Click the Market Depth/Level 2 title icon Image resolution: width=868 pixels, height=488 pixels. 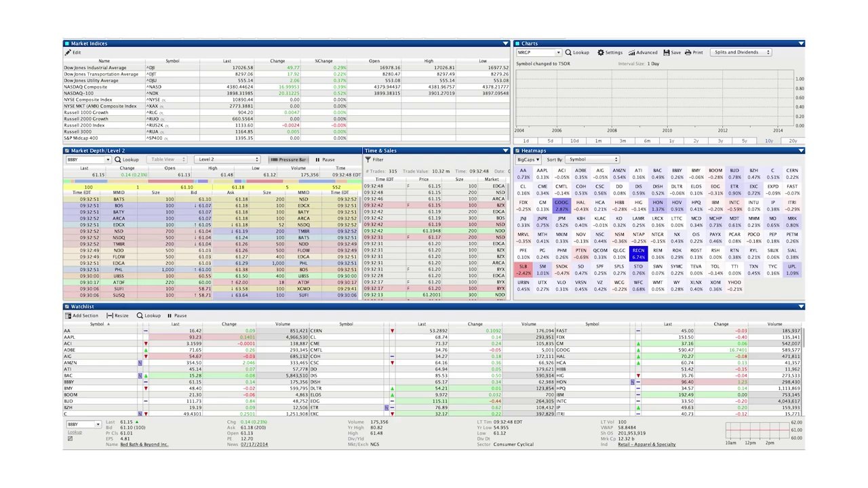(67, 150)
